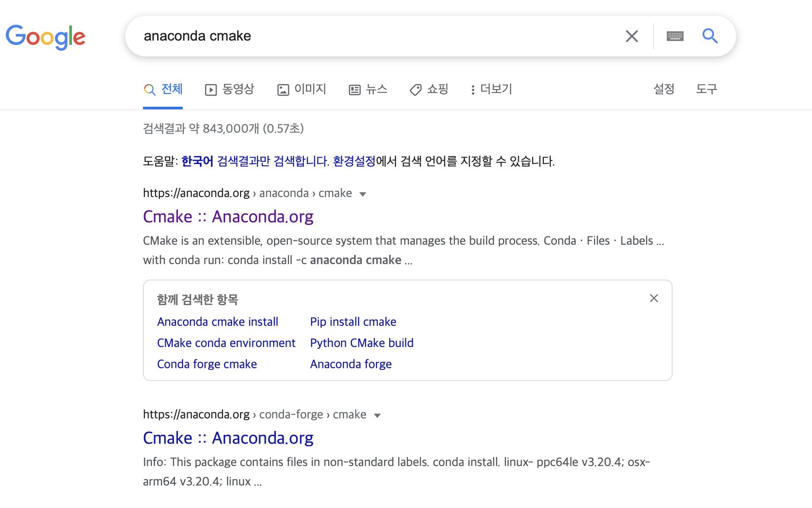Open the on-screen keyboard icon
Image resolution: width=812 pixels, height=508 pixels.
click(675, 36)
